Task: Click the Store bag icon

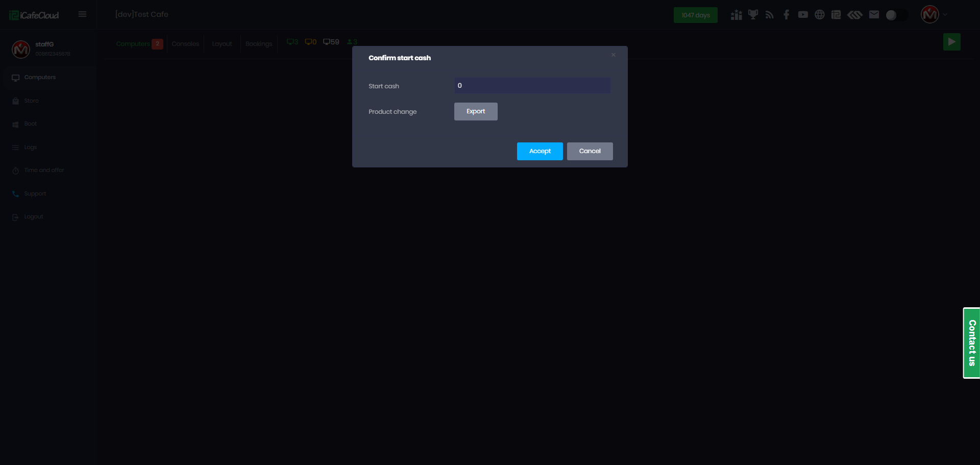Action: click(x=16, y=101)
